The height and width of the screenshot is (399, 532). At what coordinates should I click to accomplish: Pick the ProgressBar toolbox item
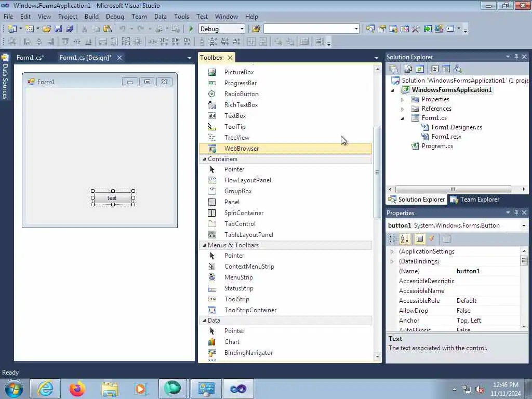(x=240, y=83)
